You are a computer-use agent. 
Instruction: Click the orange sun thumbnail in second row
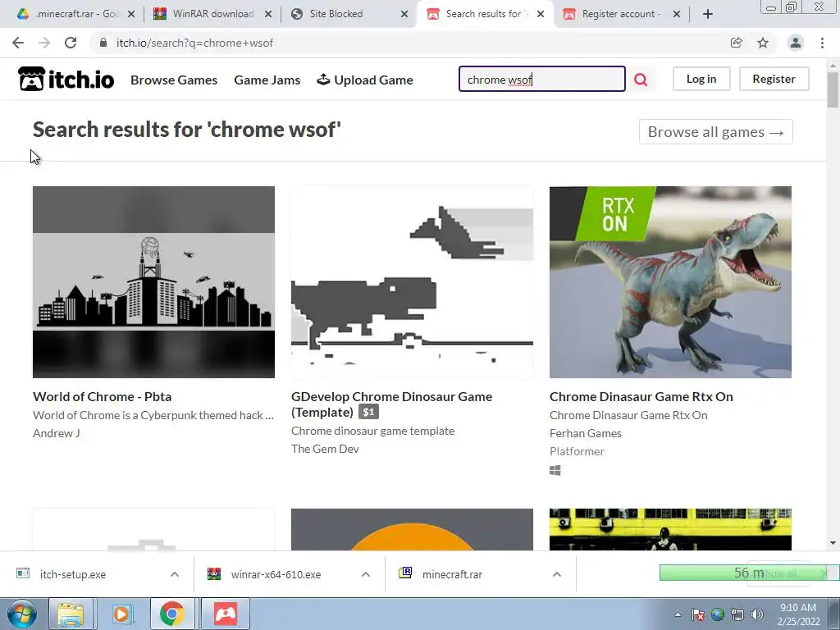(412, 529)
